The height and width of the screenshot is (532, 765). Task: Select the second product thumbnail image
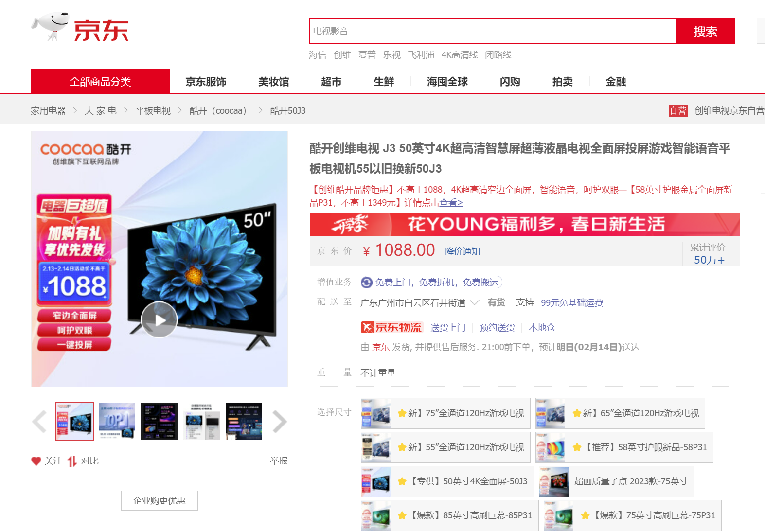(117, 421)
